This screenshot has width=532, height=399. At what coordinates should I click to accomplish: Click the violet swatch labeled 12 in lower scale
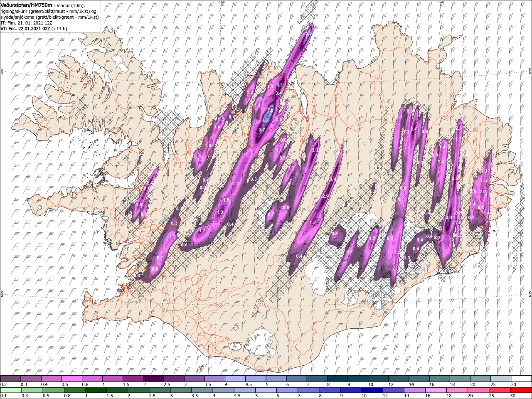393,390
